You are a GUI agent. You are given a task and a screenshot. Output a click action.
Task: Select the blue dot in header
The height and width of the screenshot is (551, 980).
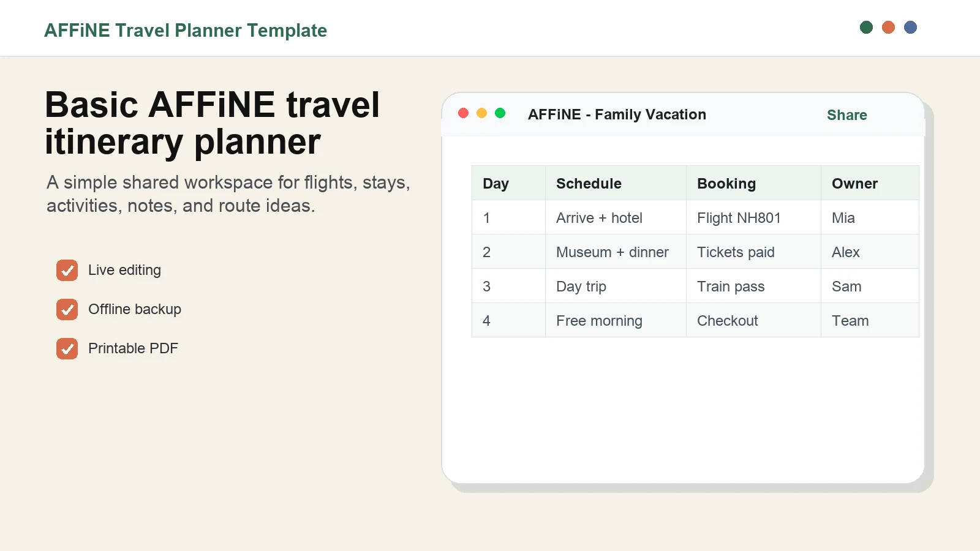tap(910, 27)
